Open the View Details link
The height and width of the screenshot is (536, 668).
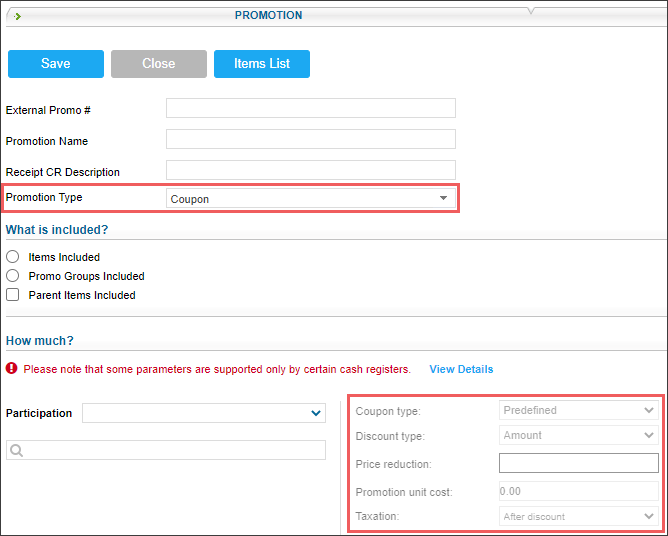pyautogui.click(x=461, y=369)
